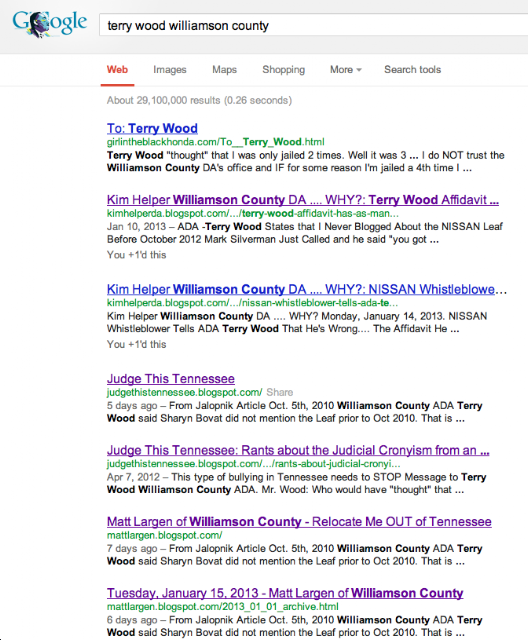Open the 'To: Terry Wood' result
The image size is (528, 640).
(x=152, y=128)
